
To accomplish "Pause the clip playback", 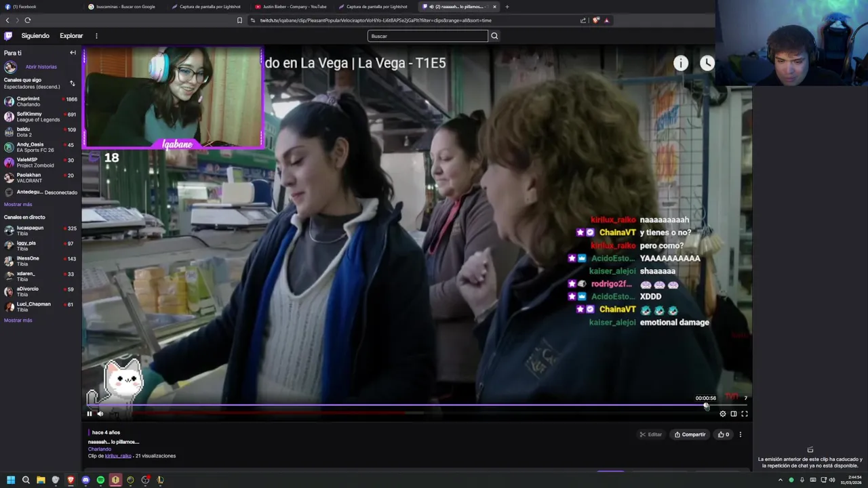I will click(89, 413).
